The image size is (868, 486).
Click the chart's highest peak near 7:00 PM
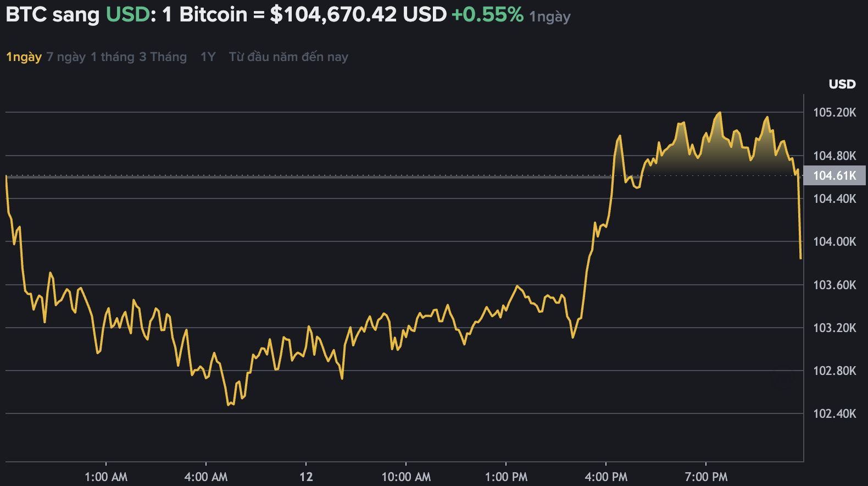(719, 113)
